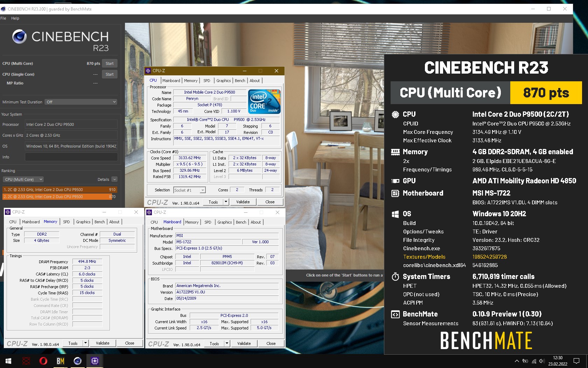Click the title icon of the CPU-Z CPU window
Screen dimensions: 588x368
pos(148,71)
